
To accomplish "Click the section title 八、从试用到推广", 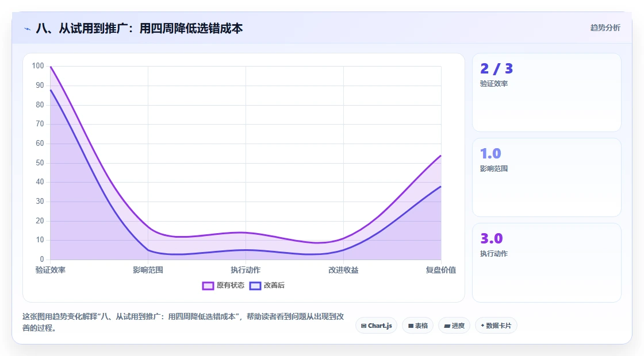I will pyautogui.click(x=139, y=28).
